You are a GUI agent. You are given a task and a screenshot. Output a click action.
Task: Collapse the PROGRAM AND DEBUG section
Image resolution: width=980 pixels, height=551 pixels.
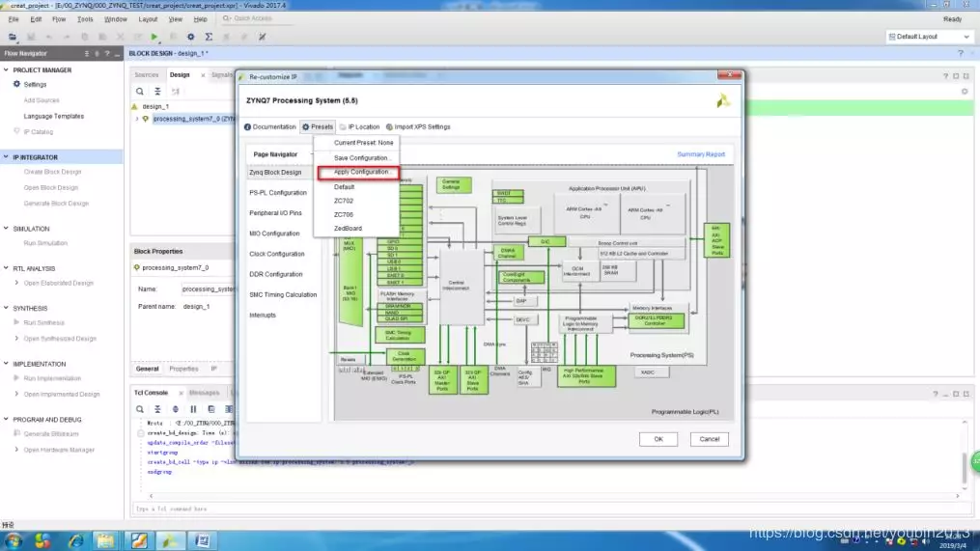pyautogui.click(x=6, y=420)
